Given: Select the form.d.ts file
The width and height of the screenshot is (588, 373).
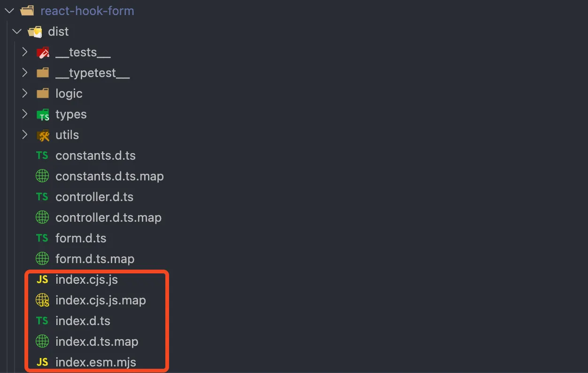Looking at the screenshot, I should coord(81,238).
